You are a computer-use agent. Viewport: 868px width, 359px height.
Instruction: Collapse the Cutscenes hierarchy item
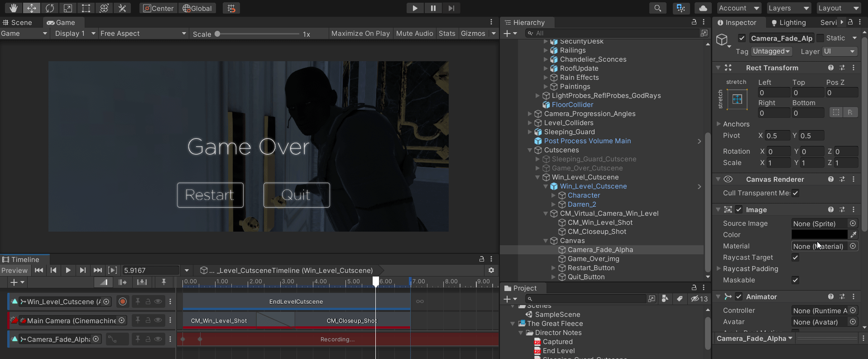(530, 150)
